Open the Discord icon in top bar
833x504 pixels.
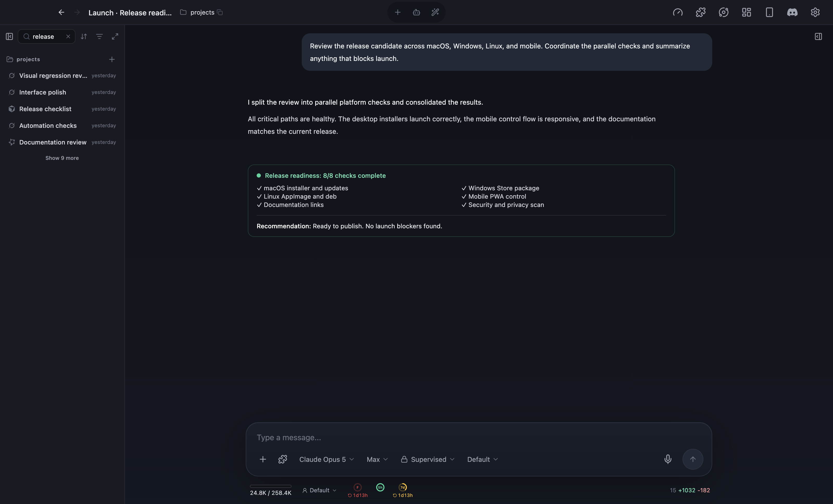[x=792, y=12]
